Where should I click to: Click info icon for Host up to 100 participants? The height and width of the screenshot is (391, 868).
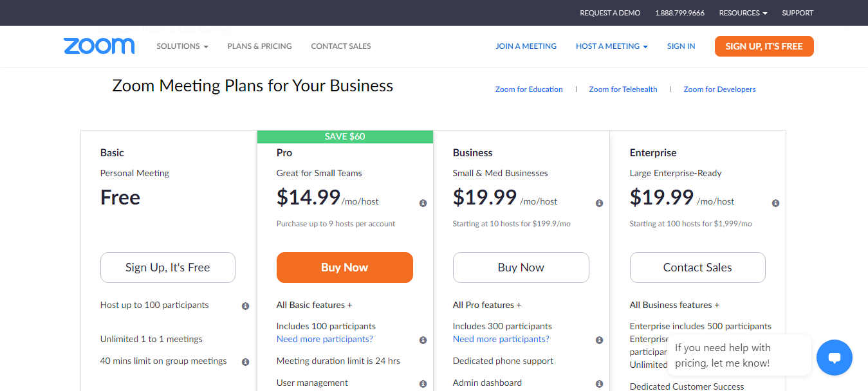click(245, 306)
